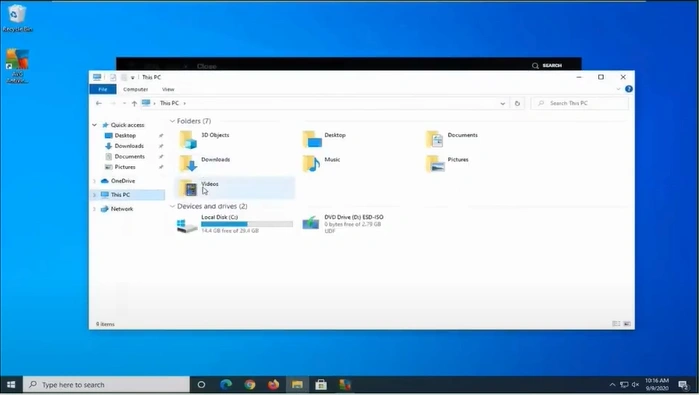Expand the OneDrive tree node
The image size is (699, 395).
95,181
